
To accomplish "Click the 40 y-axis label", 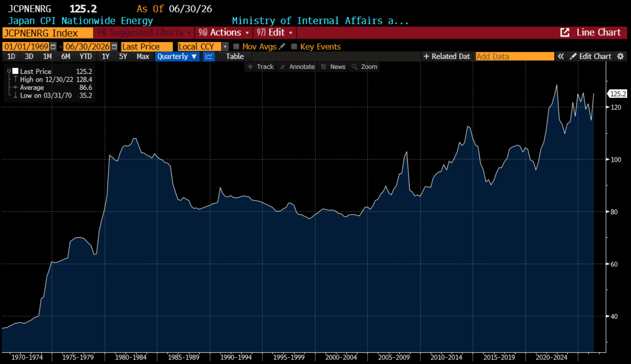I will 614,316.
